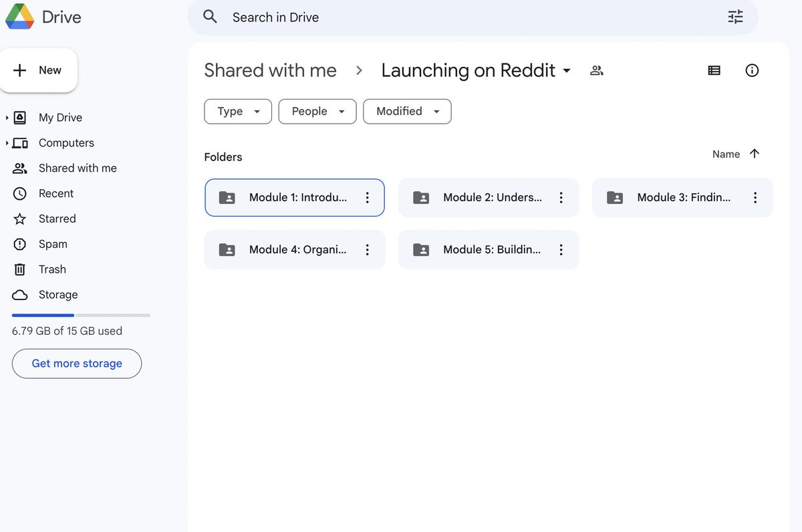Click the storage usage progress bar
This screenshot has height=532, width=802.
81,315
